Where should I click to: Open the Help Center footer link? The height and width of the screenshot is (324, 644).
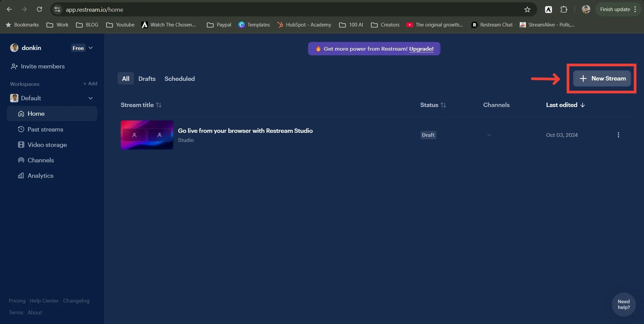tap(44, 301)
